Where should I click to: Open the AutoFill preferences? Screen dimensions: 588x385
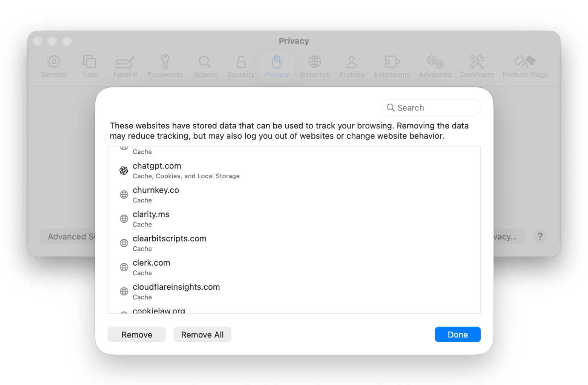click(x=125, y=66)
